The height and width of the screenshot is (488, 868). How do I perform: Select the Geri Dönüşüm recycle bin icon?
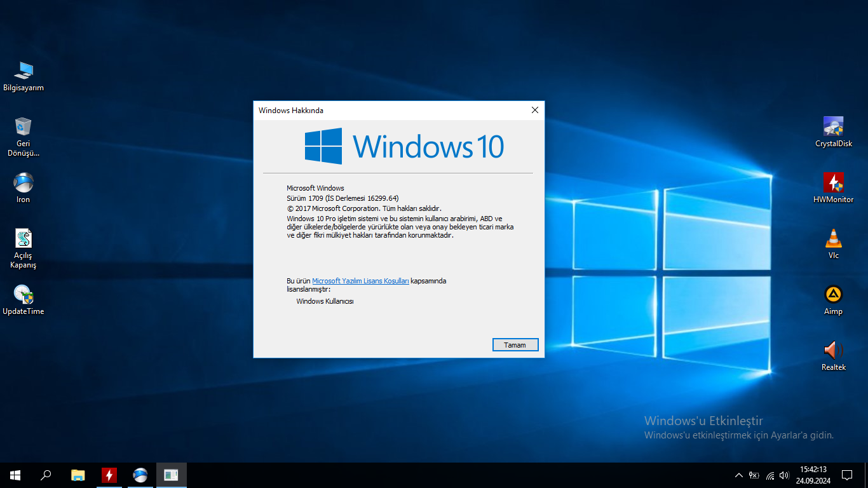pos(24,137)
